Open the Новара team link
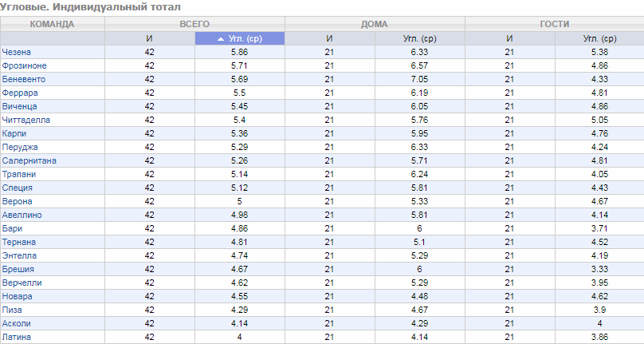Viewport: 644px width, 344px height. (17, 296)
